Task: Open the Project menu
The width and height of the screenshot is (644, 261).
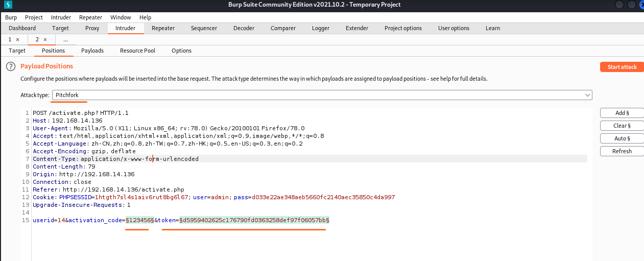Action: point(34,17)
